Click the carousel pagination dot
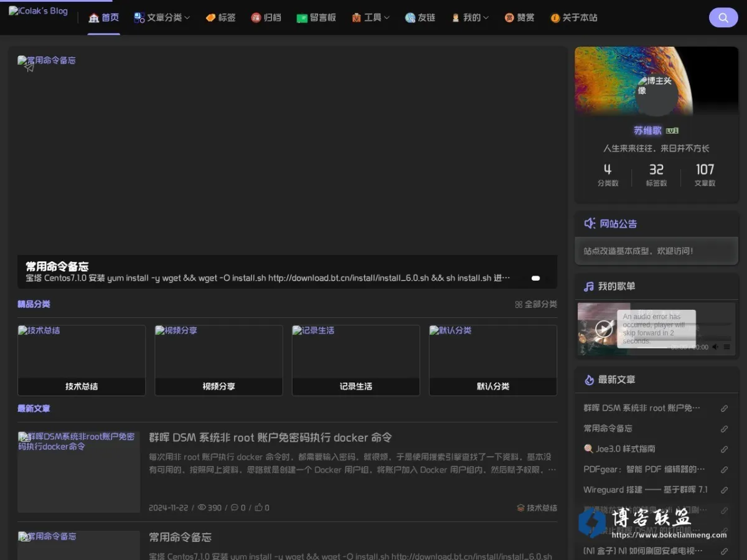Image resolution: width=747 pixels, height=560 pixels. [x=535, y=278]
